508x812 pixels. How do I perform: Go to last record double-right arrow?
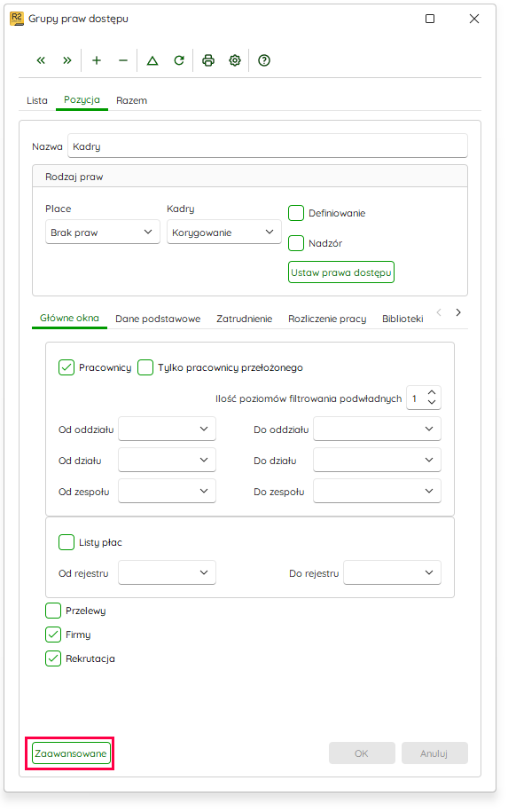[x=67, y=60]
